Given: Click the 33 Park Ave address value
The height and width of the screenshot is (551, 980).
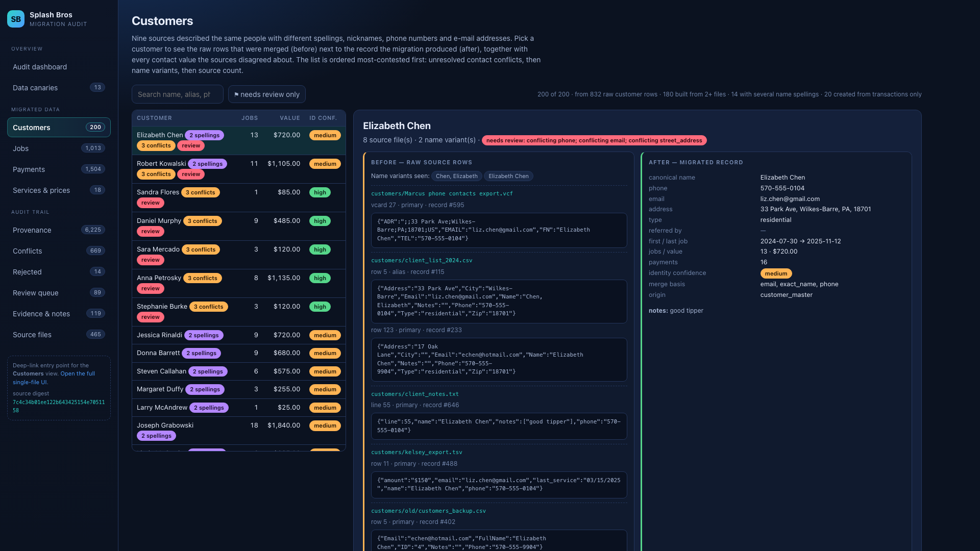Looking at the screenshot, I should (x=816, y=209).
